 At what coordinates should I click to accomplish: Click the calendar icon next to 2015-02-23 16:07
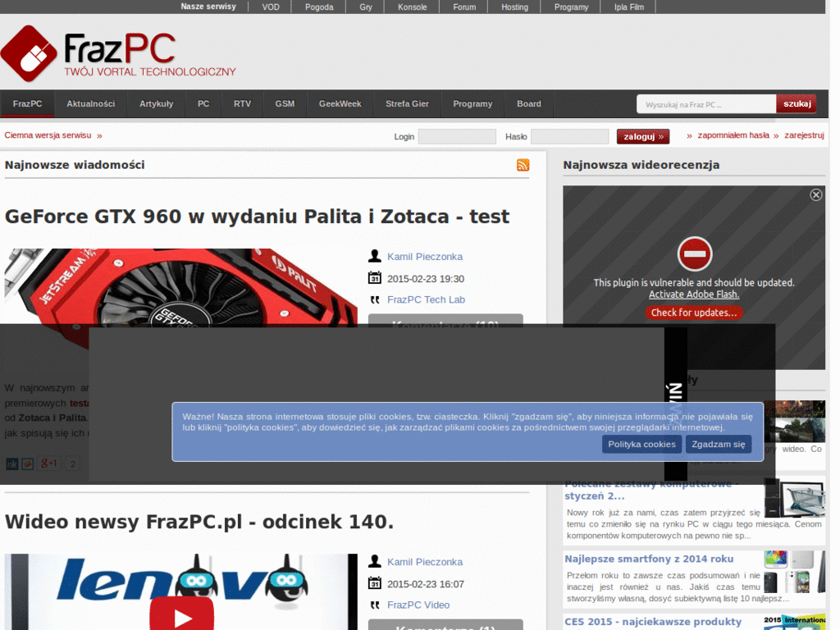[374, 583]
